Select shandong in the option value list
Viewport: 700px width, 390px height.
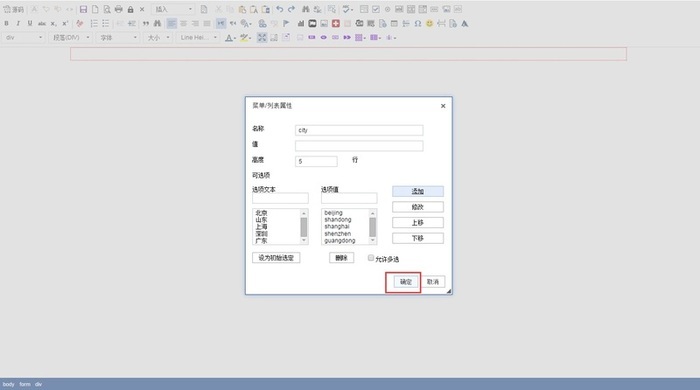(338, 220)
